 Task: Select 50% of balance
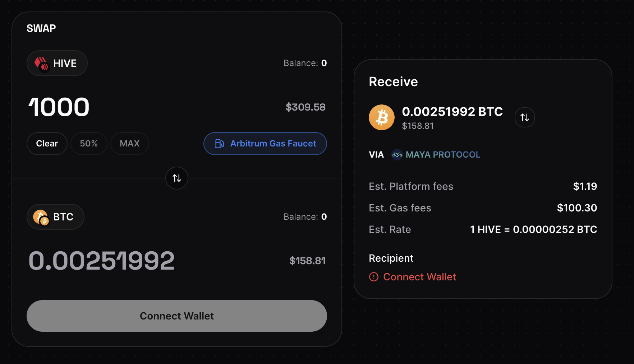(89, 144)
